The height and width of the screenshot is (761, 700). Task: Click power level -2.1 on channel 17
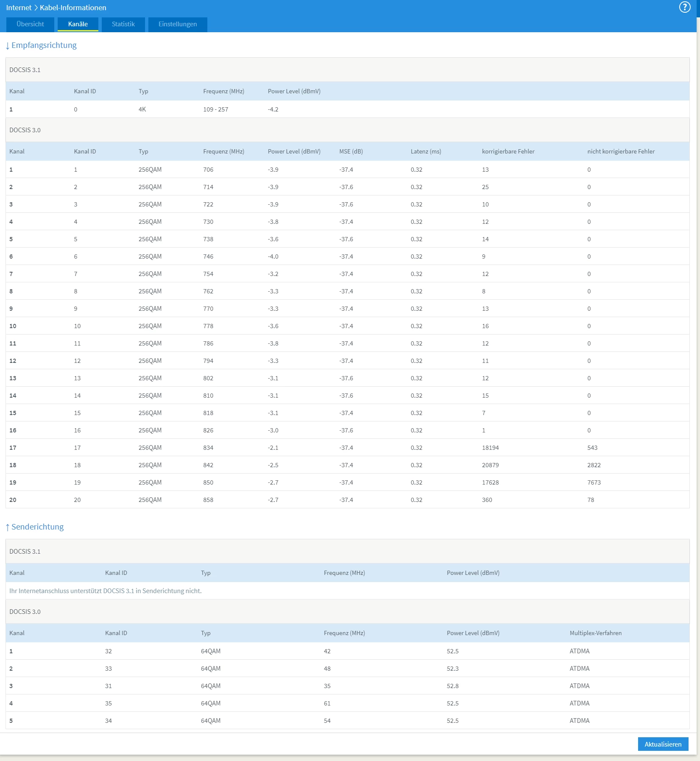coord(273,448)
